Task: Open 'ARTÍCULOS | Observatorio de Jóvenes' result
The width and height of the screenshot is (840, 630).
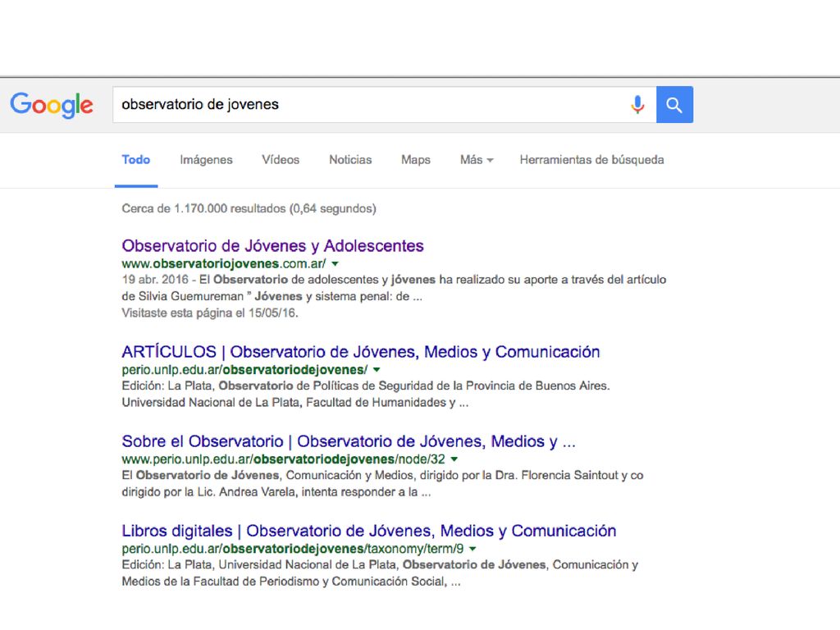Action: pos(361,352)
